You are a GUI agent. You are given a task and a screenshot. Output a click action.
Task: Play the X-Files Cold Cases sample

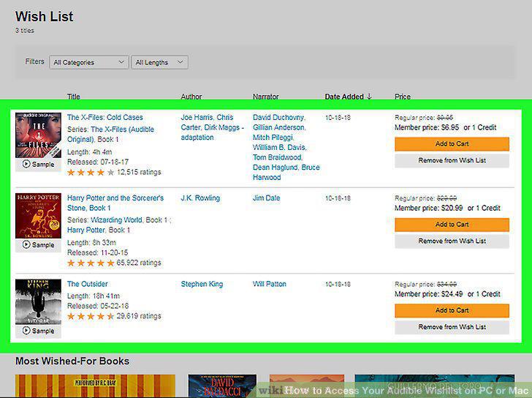click(38, 164)
